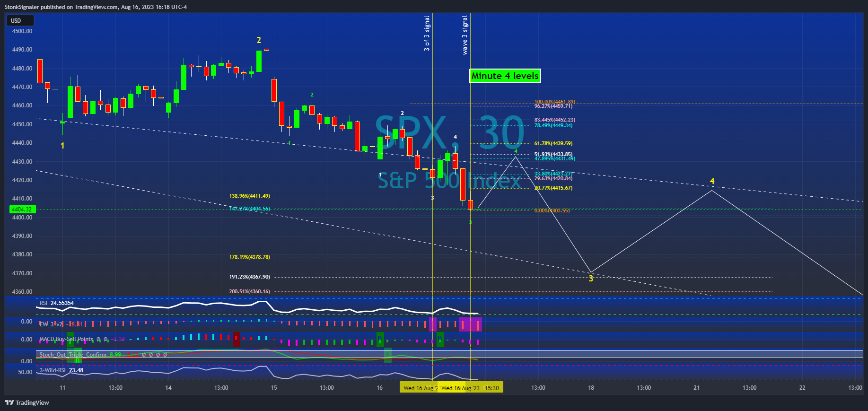Select the MACD_Buy_Sell_Points indicator legend

point(82,339)
